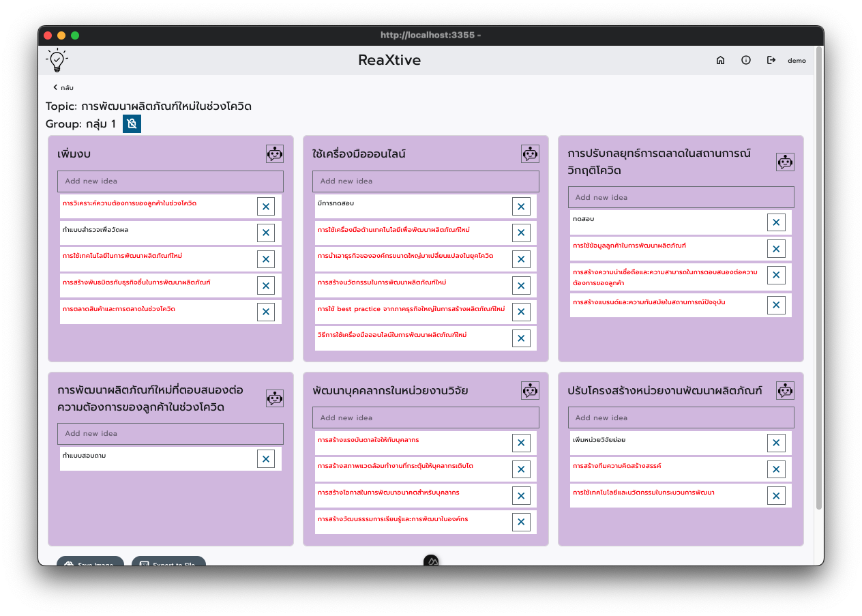Image resolution: width=862 pixels, height=616 pixels.
Task: Click the กลับ back link
Action: 63,87
